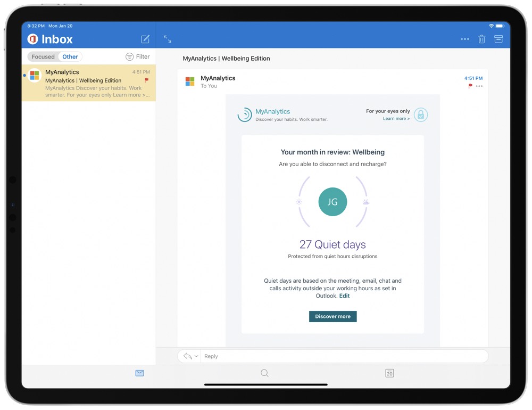Tap the 4:51 PM timestamp in message header
The height and width of the screenshot is (410, 532).
(473, 78)
